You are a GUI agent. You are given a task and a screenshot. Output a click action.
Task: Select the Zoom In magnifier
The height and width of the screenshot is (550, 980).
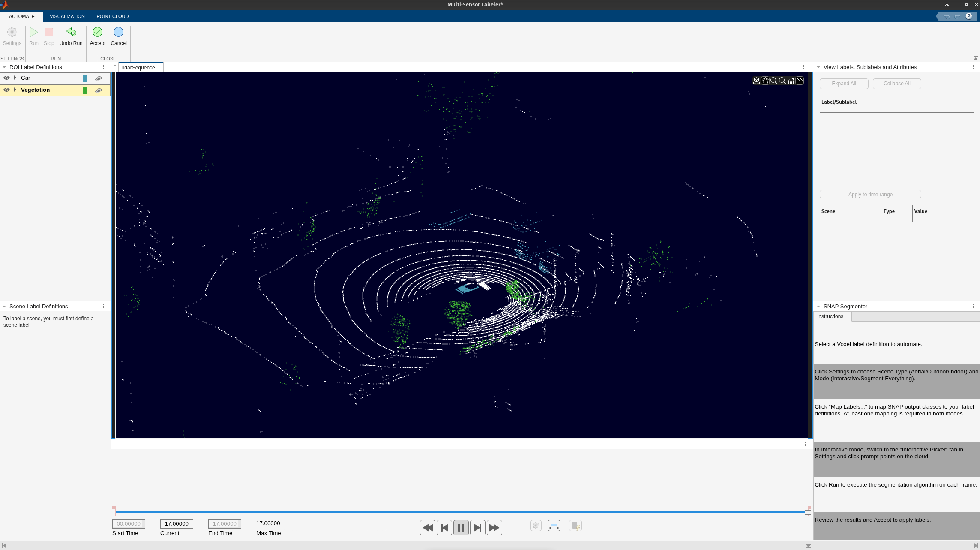click(x=774, y=81)
